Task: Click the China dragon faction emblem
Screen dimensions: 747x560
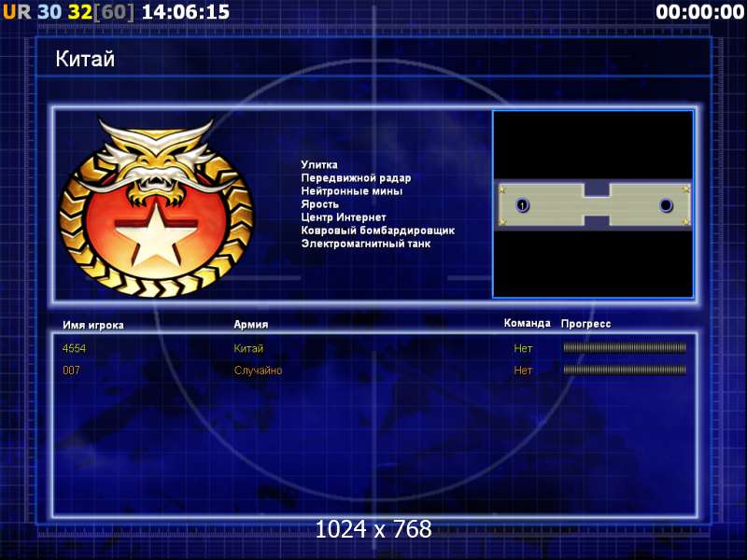Action: click(156, 208)
